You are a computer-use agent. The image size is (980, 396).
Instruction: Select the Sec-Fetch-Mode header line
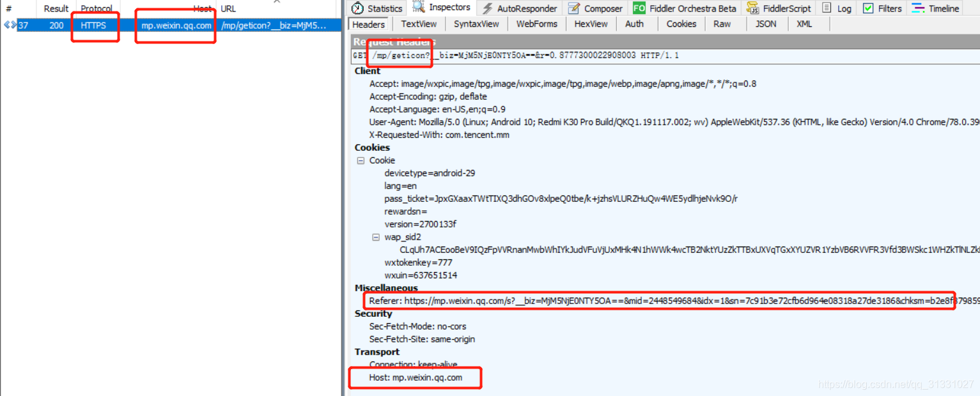417,326
